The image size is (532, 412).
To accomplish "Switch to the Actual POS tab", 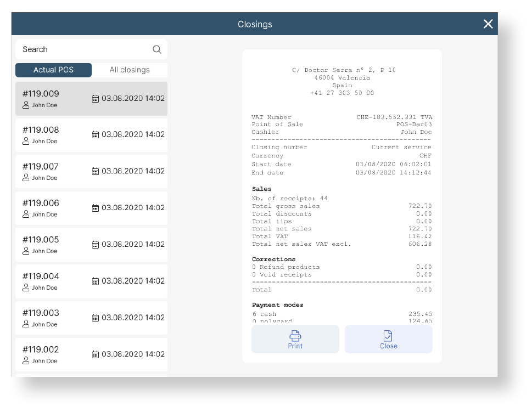I will point(54,70).
